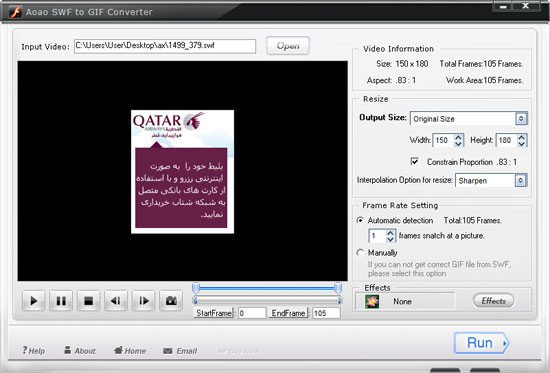The height and width of the screenshot is (373, 550).
Task: Step to the next frame
Action: click(x=143, y=301)
